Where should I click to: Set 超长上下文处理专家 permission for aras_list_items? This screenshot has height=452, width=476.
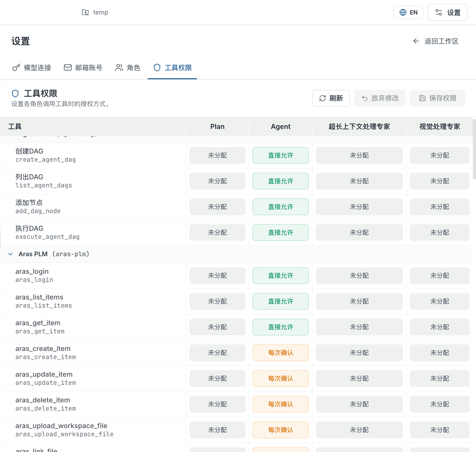coord(359,301)
